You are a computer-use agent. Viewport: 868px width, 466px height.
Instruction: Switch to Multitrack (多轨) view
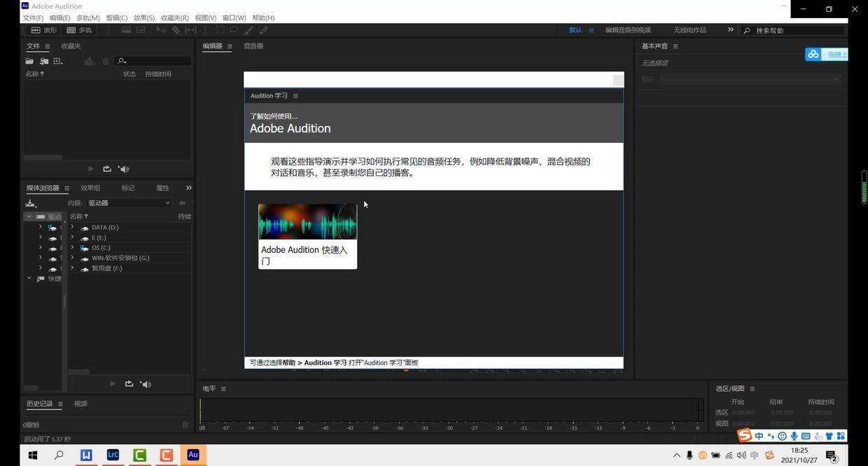[79, 30]
